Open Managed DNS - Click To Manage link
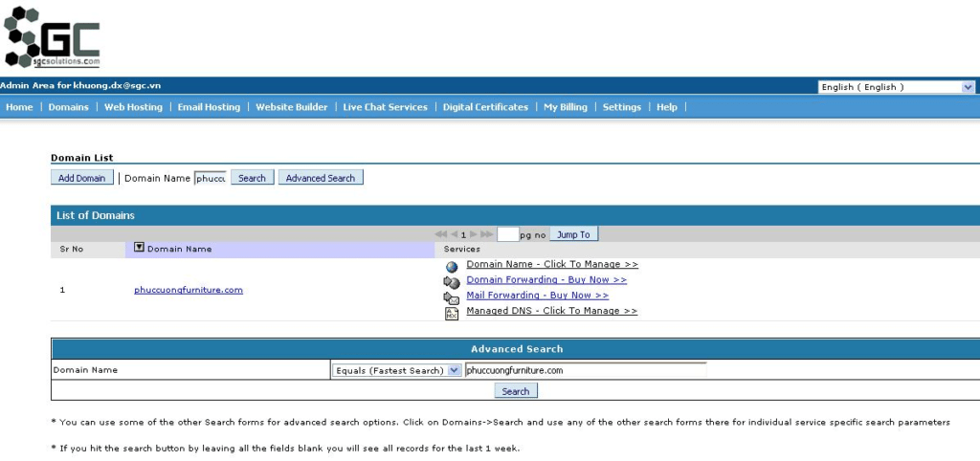980x461 pixels. pyautogui.click(x=552, y=311)
